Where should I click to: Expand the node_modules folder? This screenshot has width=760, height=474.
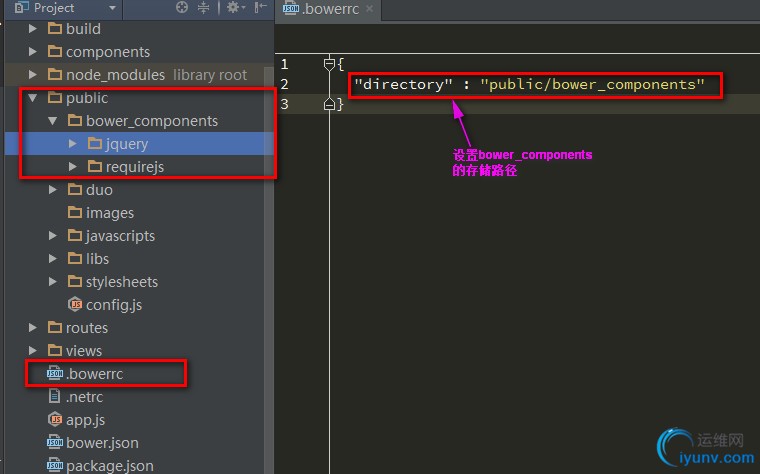[x=32, y=75]
